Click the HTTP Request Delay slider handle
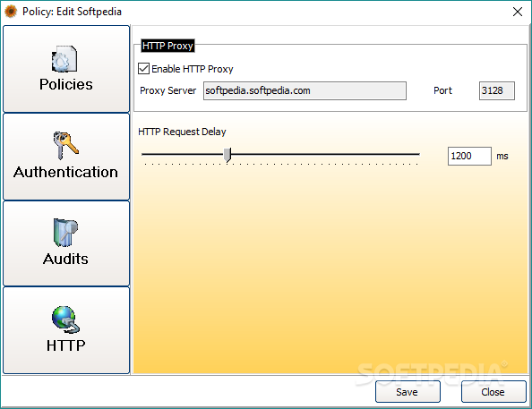This screenshot has height=409, width=532. (x=227, y=155)
